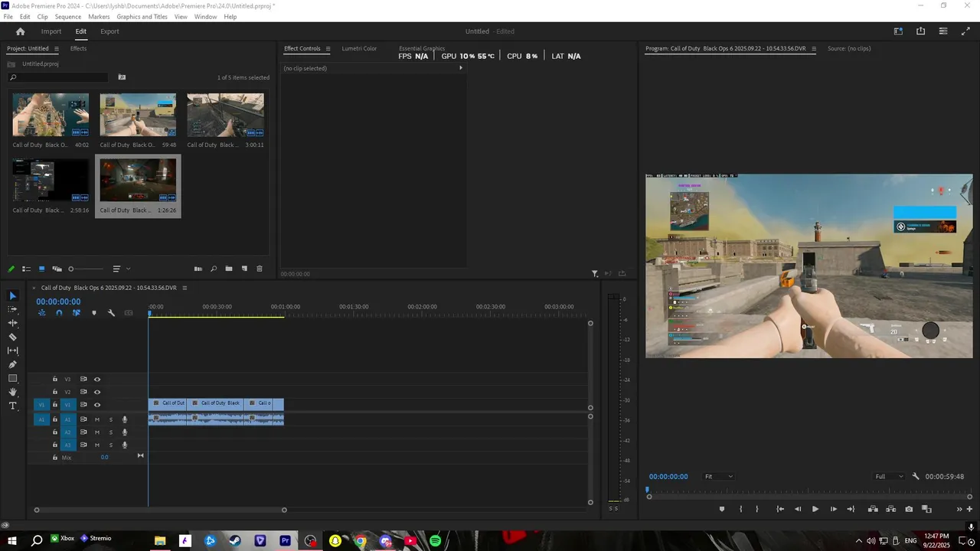Click Add Marker icon in timeline header

pyautogui.click(x=94, y=312)
